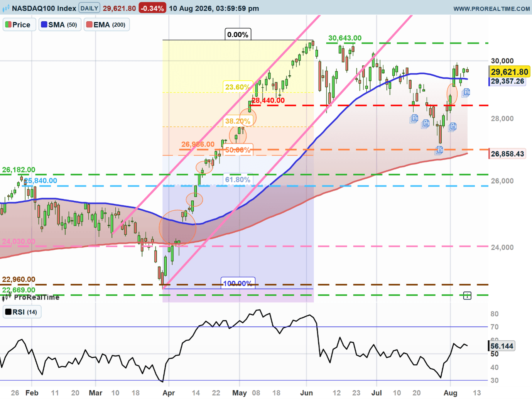This screenshot has width=532, height=399.
Task: Click the 22,669.00 green line label
Action: pos(19,290)
